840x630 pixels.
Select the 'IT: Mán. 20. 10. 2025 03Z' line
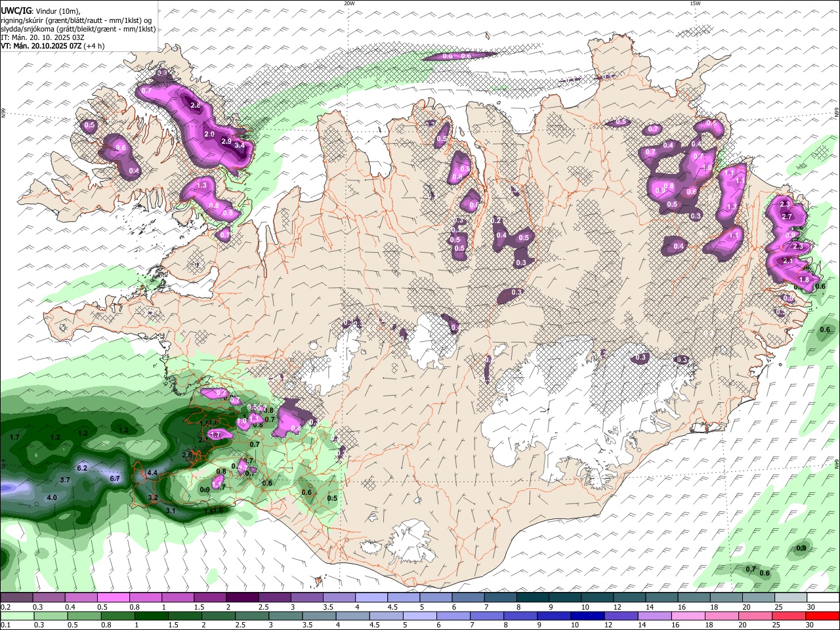[43, 37]
